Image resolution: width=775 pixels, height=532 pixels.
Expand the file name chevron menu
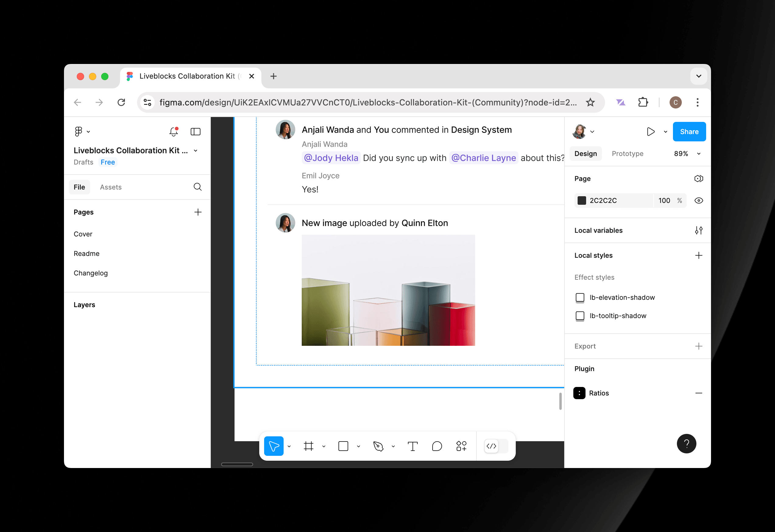[x=196, y=151]
